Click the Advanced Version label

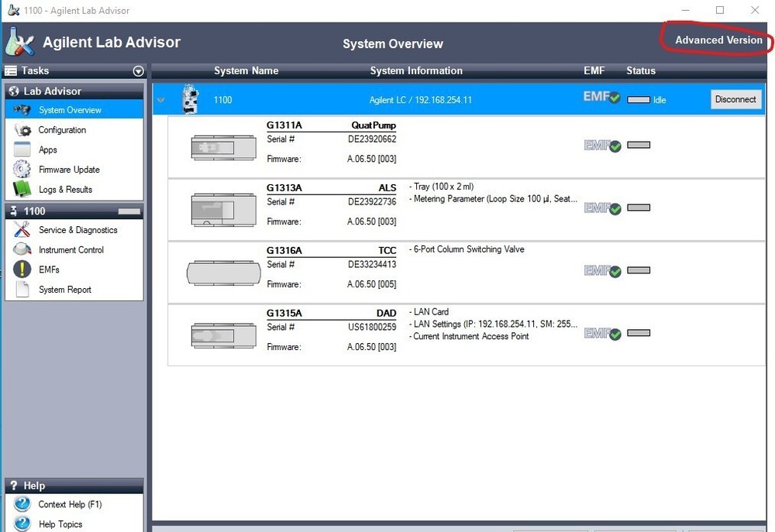click(718, 40)
